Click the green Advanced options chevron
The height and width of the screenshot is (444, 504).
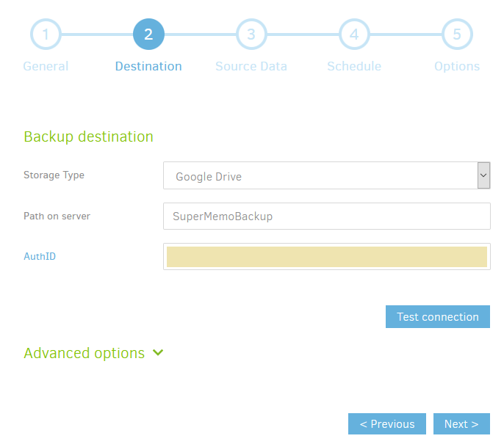coord(158,352)
